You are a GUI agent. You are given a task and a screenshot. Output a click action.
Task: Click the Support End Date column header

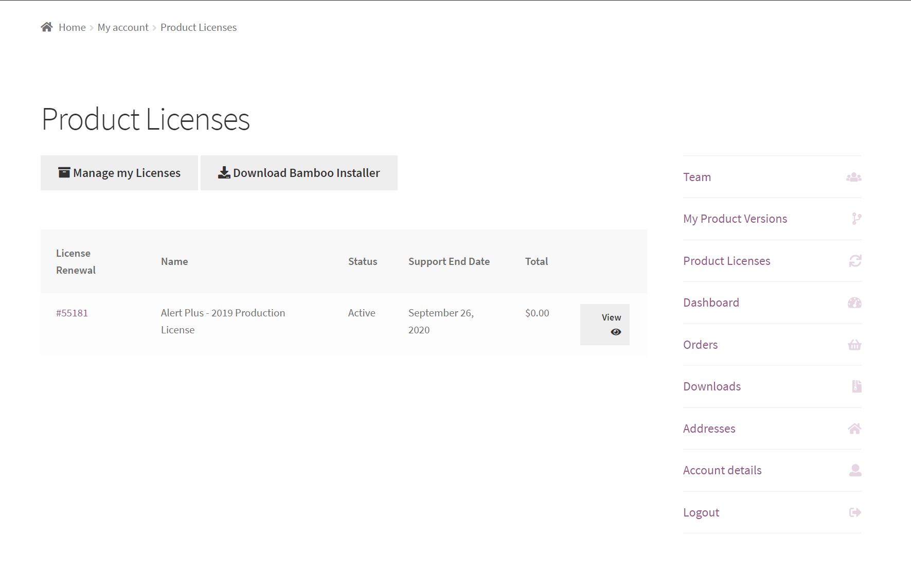coord(449,261)
